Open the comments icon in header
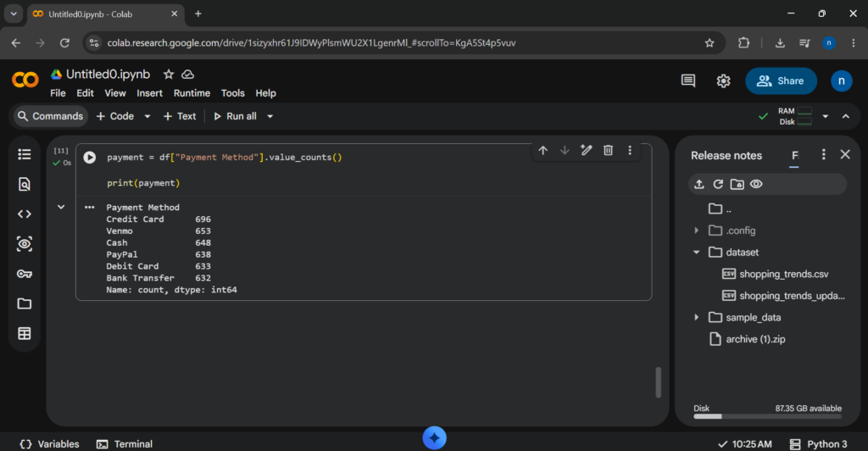The image size is (868, 451). tap(688, 81)
